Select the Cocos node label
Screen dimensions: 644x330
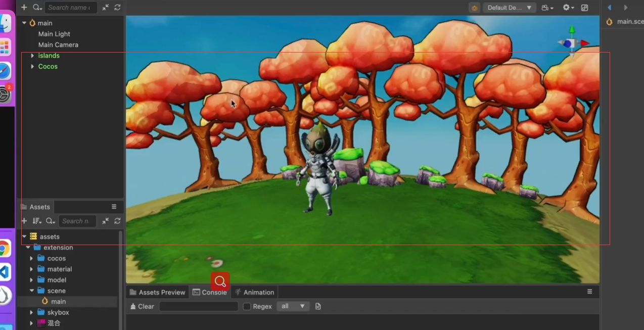click(48, 66)
